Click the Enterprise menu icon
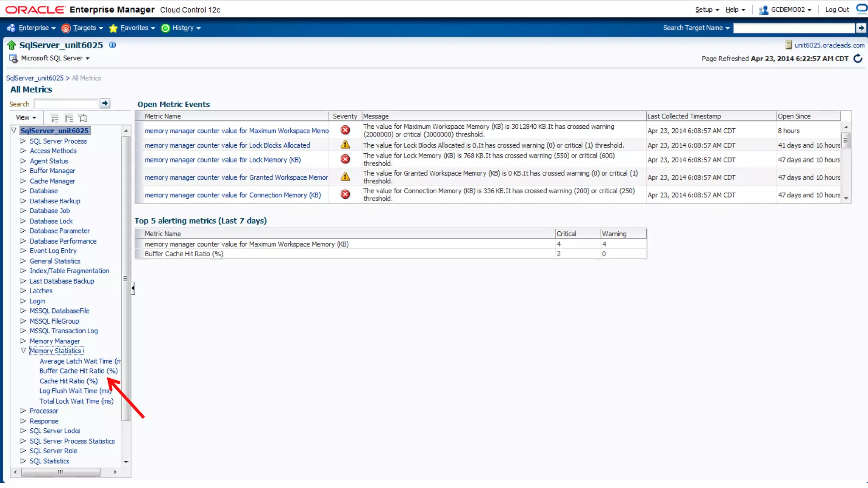Screen dimensions: 868x488 coord(11,28)
